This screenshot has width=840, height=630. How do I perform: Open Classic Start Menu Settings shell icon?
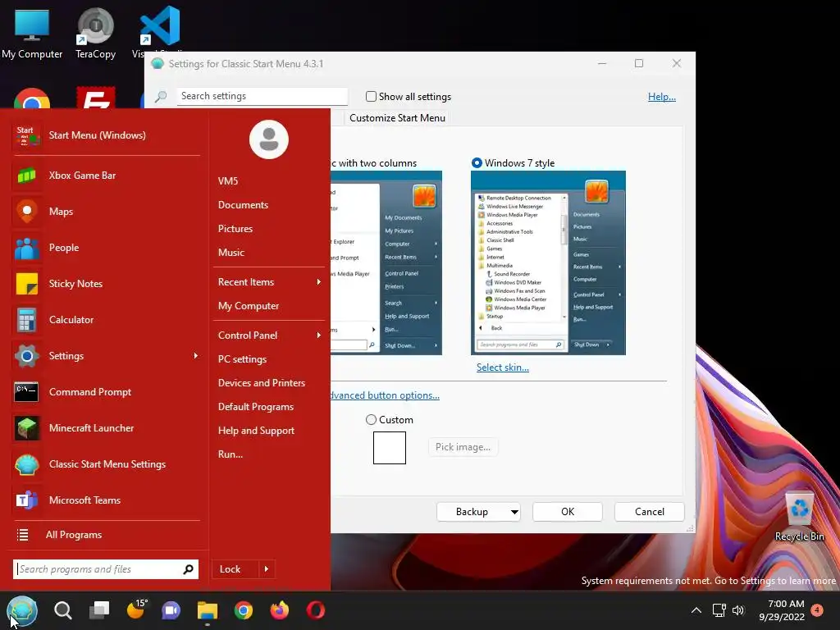click(27, 464)
